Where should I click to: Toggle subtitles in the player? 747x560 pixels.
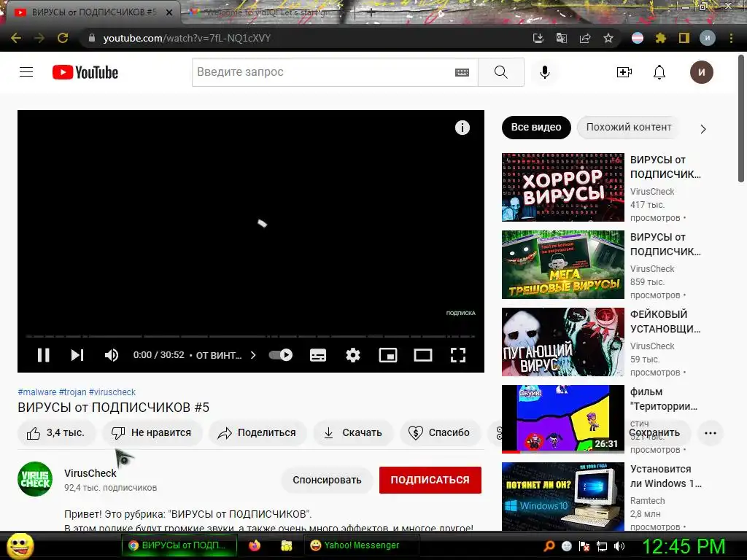pos(318,355)
